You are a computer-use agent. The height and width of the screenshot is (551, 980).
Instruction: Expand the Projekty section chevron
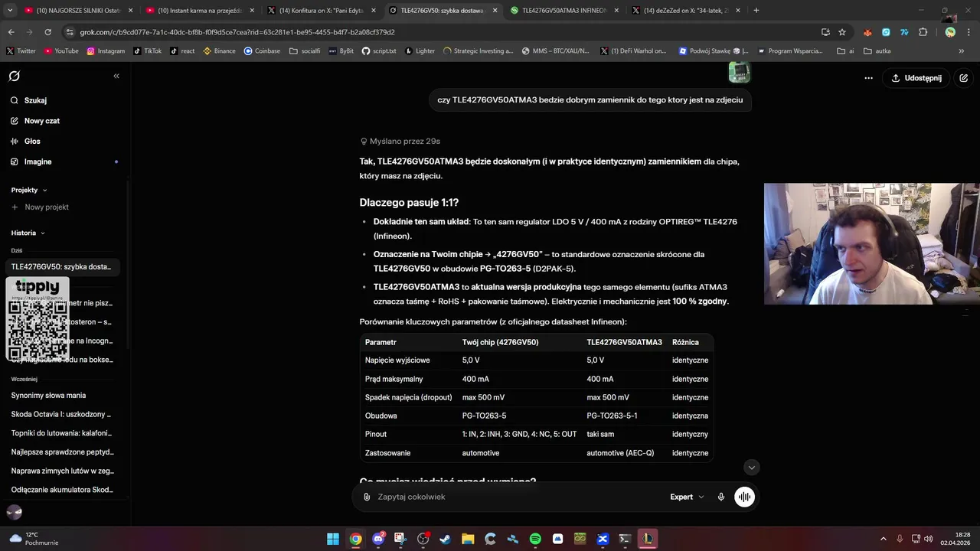click(x=44, y=190)
